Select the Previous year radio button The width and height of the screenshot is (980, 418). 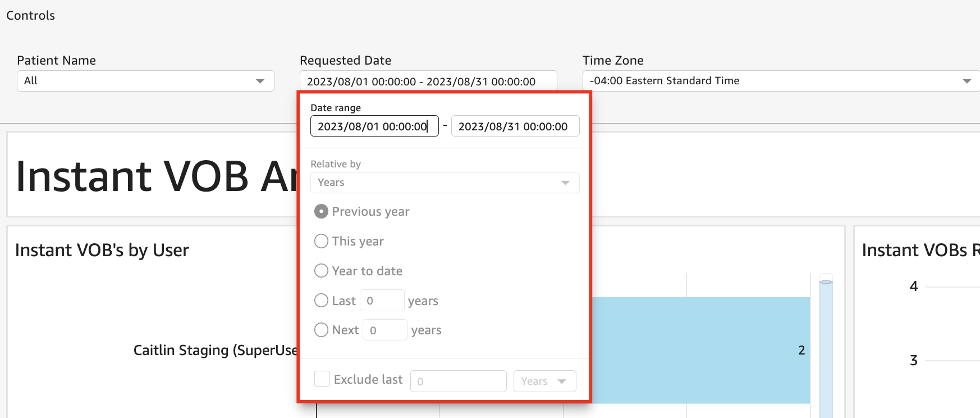coord(321,212)
